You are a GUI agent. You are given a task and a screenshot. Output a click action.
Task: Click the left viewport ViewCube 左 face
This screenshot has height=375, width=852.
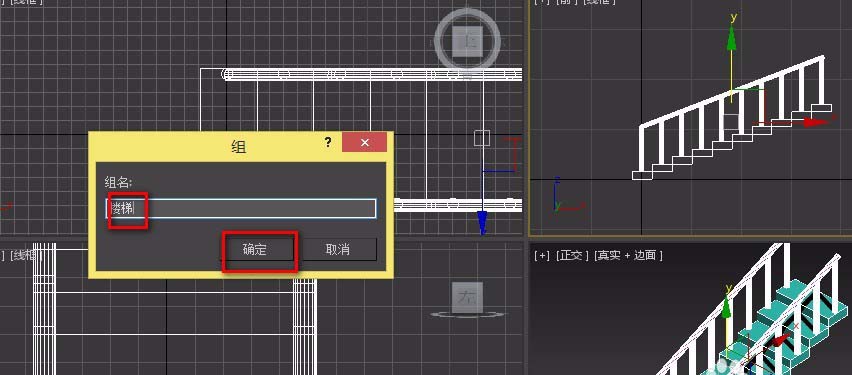467,297
